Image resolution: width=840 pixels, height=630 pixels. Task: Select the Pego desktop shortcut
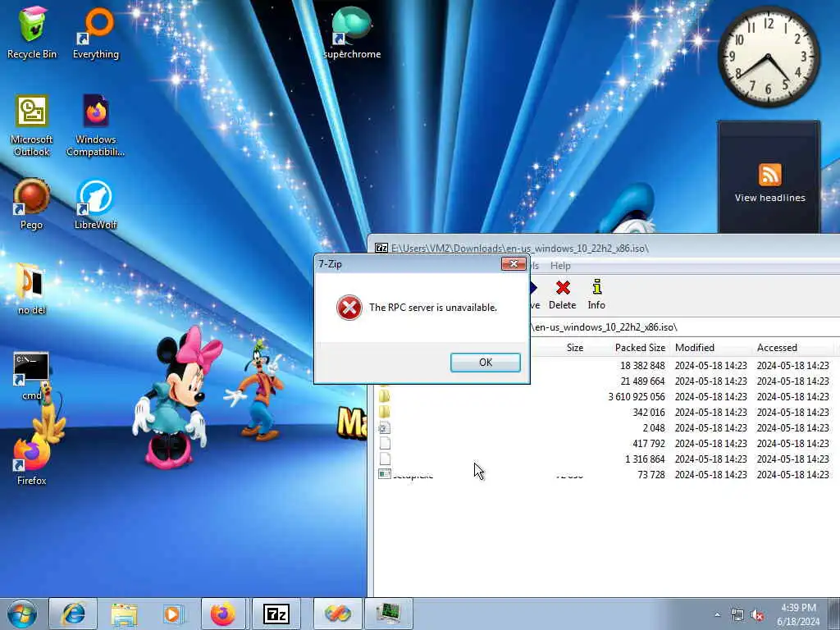pos(32,204)
